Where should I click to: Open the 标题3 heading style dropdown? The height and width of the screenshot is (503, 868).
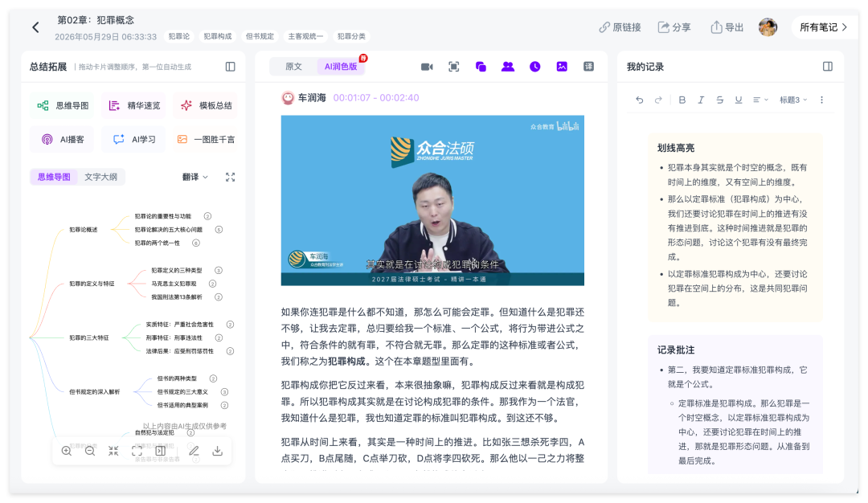pyautogui.click(x=793, y=100)
